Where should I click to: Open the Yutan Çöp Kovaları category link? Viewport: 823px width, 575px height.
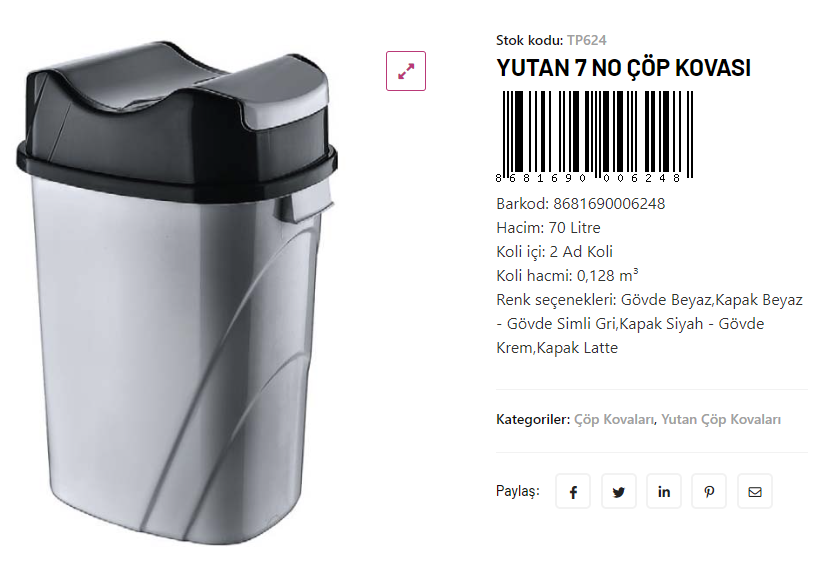(721, 420)
